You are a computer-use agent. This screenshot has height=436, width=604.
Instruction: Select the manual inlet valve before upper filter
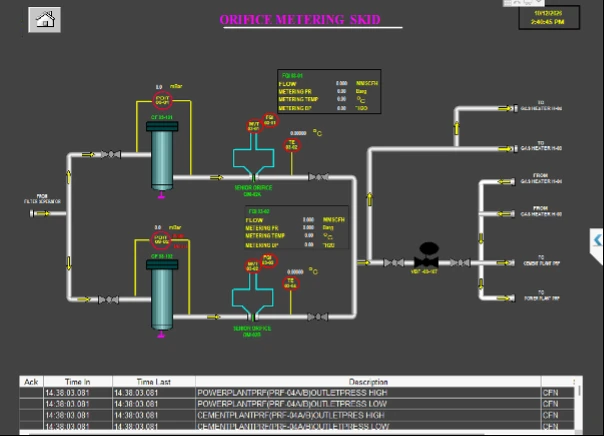click(x=111, y=154)
